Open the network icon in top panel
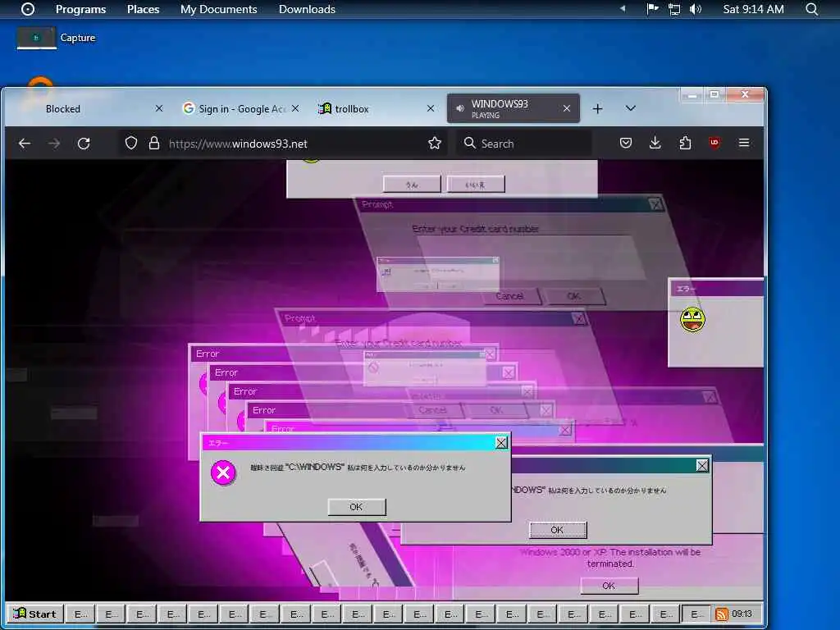The image size is (840, 630). [674, 9]
